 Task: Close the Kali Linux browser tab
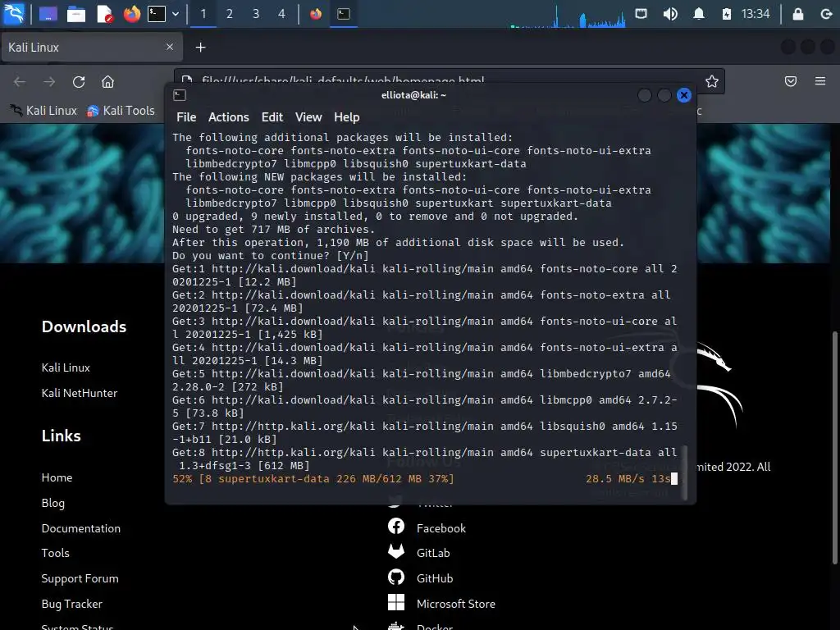(170, 47)
